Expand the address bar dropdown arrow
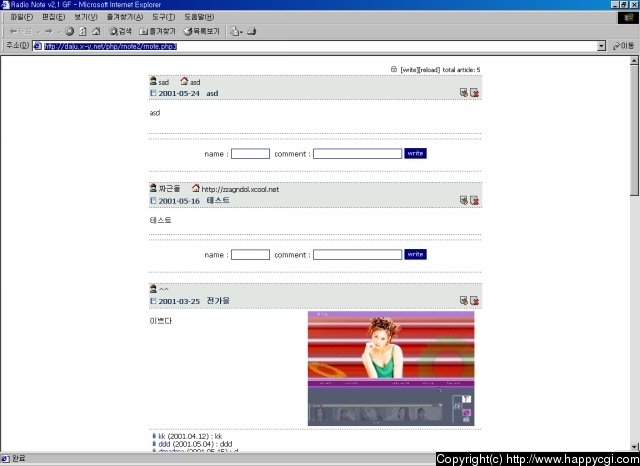This screenshot has width=640, height=466. pos(601,46)
